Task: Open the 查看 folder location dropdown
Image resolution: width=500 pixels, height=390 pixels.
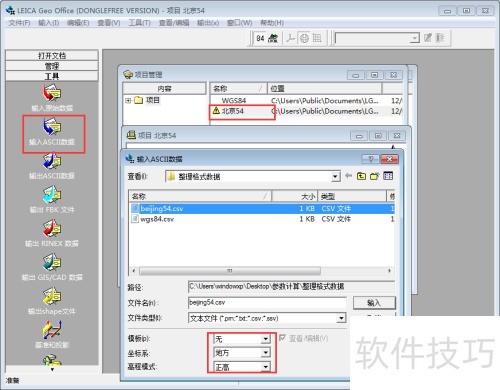Action: tap(336, 177)
